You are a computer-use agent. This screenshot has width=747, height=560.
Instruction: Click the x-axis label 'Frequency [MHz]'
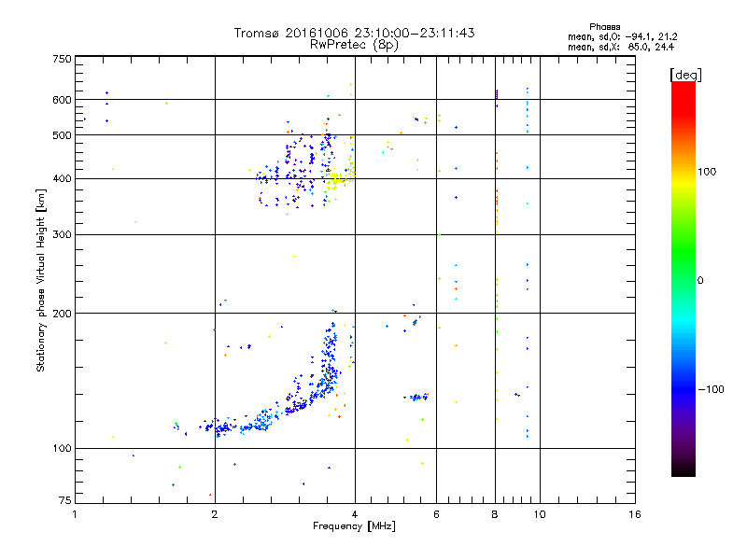pos(354,526)
